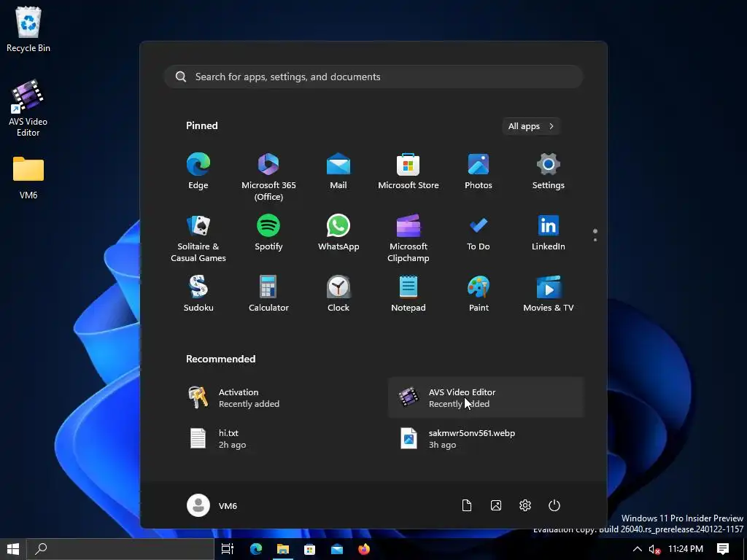Launch Microsoft 365 (Office)

tap(268, 176)
